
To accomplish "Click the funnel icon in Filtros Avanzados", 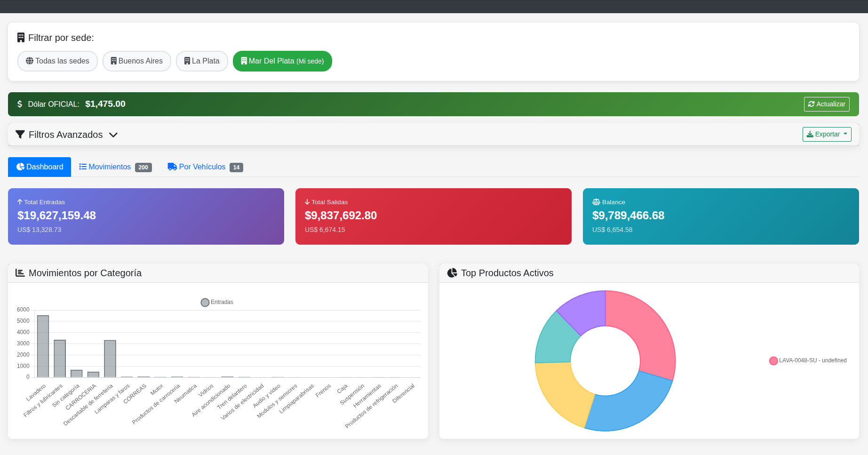I will [20, 135].
